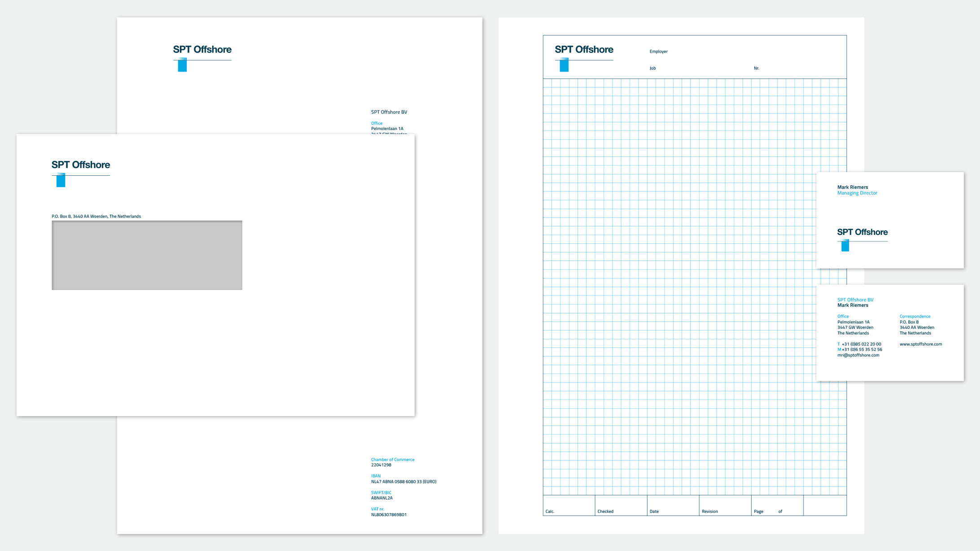Click the blue logo icon on the business card
Viewport: 980px width, 551px height.
[x=845, y=246]
